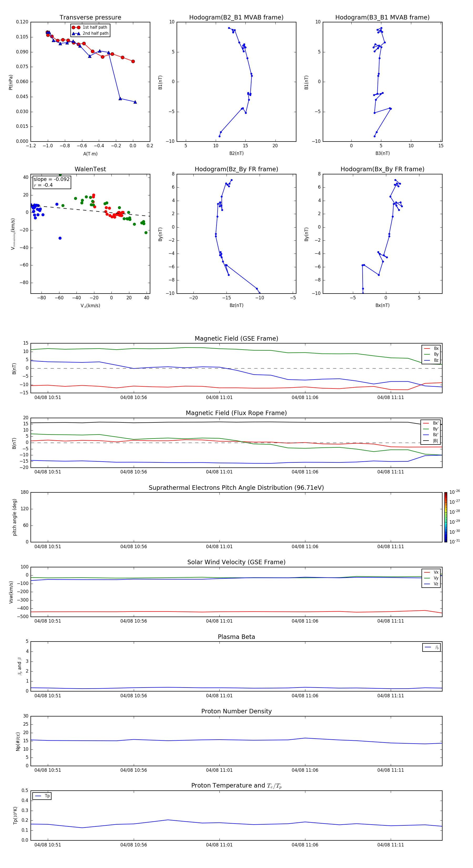Click the 'Hodogram(B2_B1 MVAB frame)' title
The height and width of the screenshot is (868, 473).
pos(236,18)
